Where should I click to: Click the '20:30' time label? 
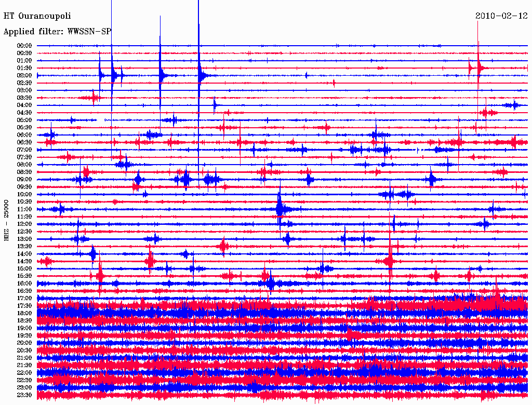(24, 350)
